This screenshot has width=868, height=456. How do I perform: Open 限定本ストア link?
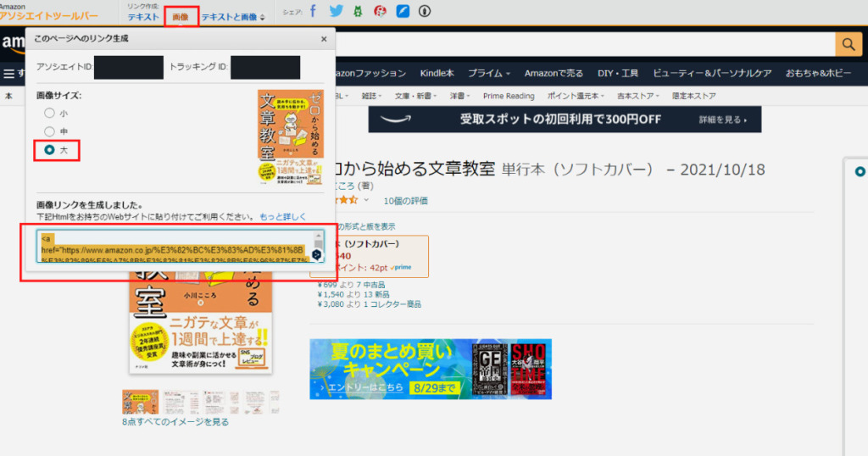[693, 96]
